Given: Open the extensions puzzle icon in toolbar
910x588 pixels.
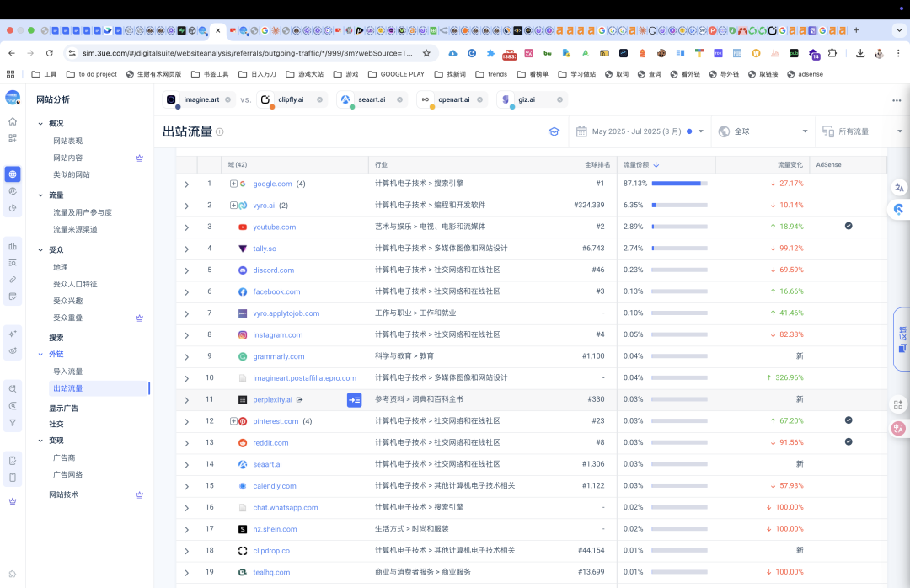Looking at the screenshot, I should [x=832, y=53].
